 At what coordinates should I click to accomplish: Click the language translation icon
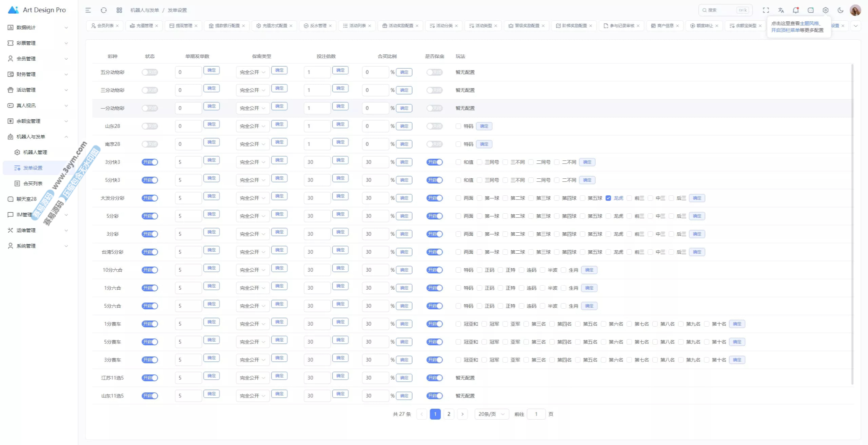781,10
